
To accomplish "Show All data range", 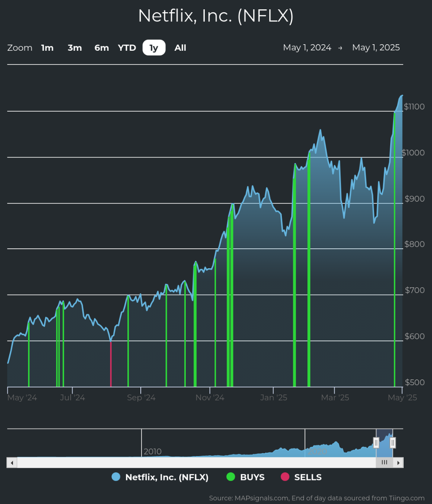I will click(180, 48).
